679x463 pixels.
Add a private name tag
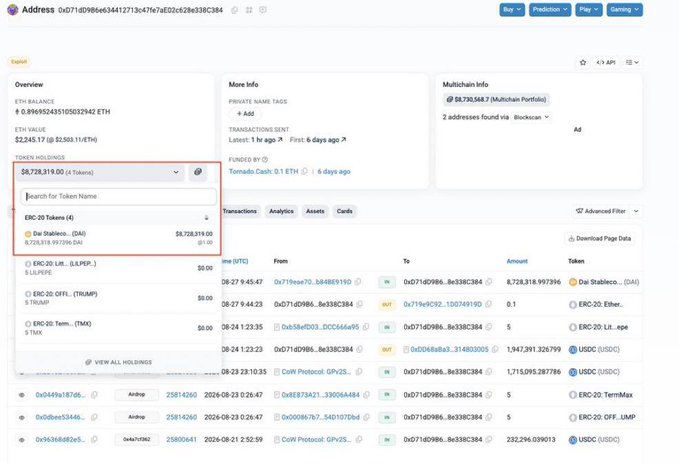tap(245, 113)
